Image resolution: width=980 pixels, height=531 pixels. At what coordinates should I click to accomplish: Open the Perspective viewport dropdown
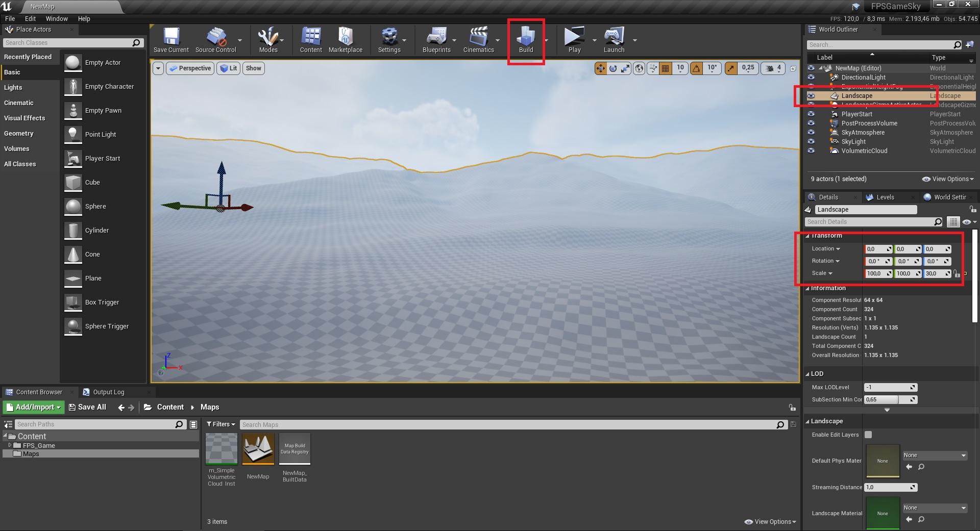[190, 68]
